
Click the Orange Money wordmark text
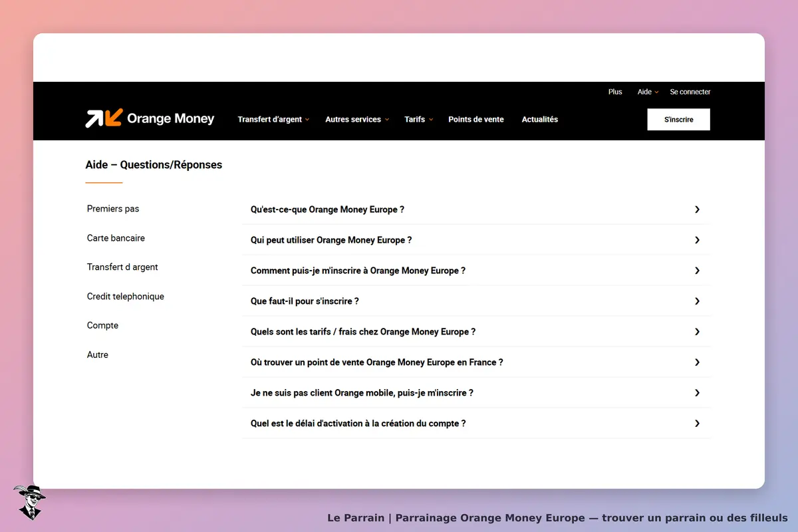[170, 119]
